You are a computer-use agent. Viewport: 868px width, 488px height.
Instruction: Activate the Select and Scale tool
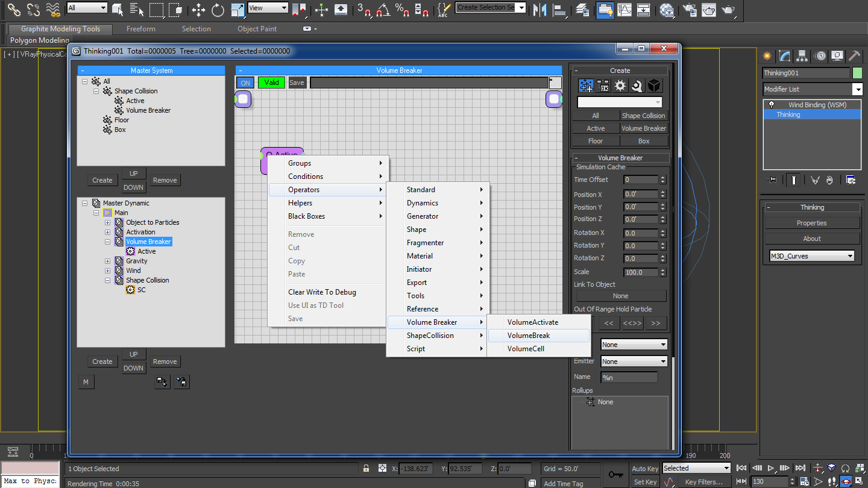click(x=237, y=9)
